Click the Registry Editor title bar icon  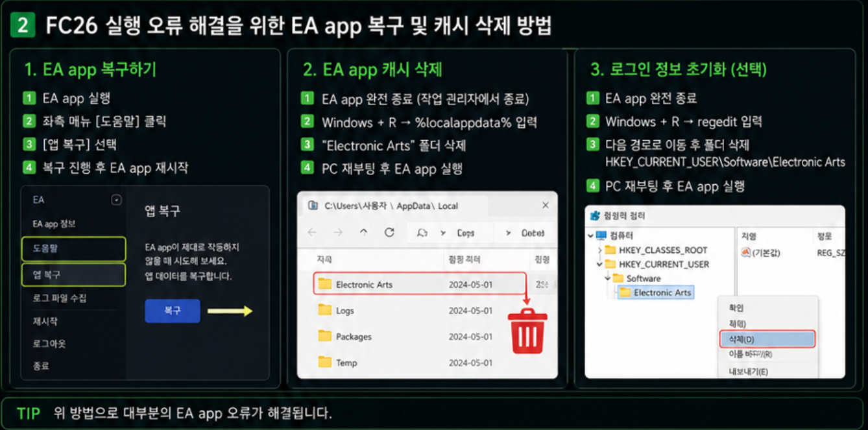[594, 215]
